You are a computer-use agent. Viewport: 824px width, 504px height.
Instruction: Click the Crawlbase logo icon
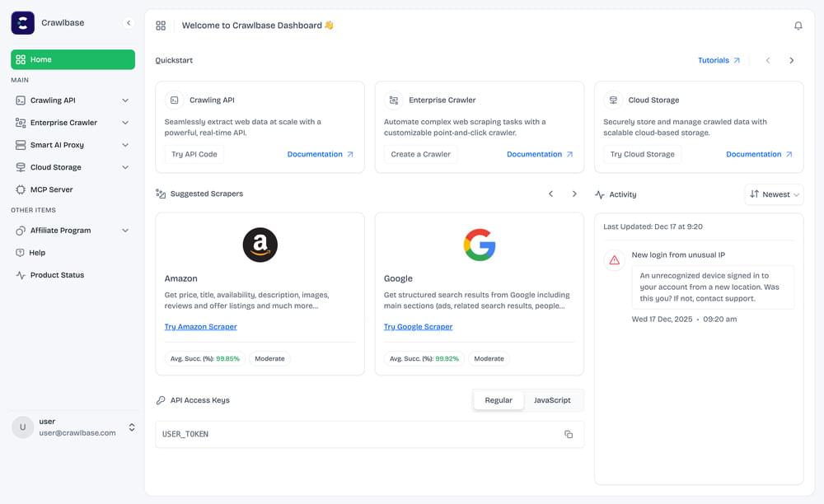tap(21, 22)
